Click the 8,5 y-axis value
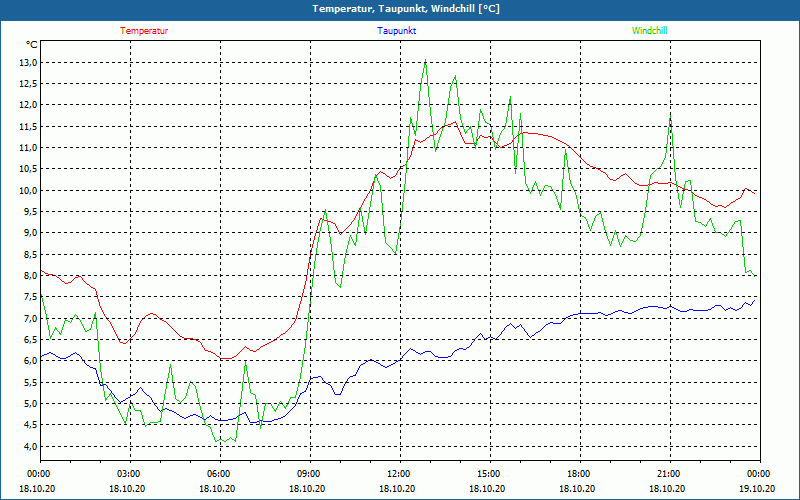 (x=30, y=255)
